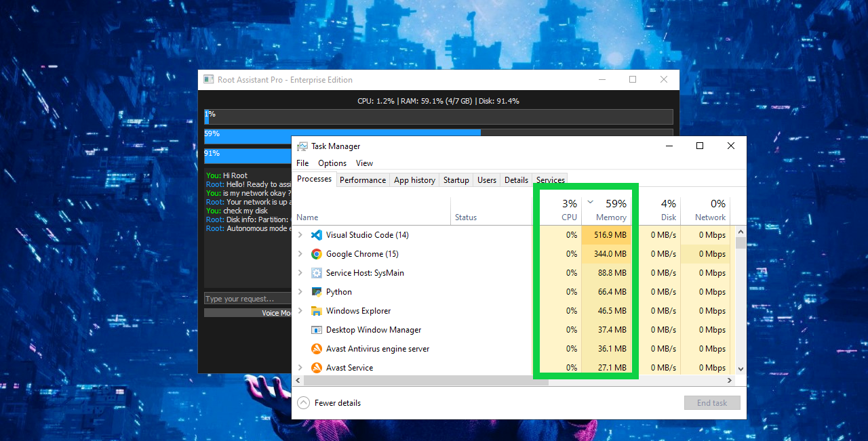The height and width of the screenshot is (441, 868).
Task: Open the View menu in Task Manager
Action: pyautogui.click(x=365, y=163)
